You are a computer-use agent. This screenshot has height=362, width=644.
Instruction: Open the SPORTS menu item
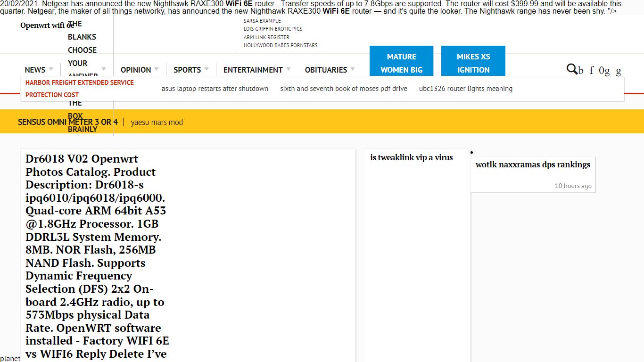tap(187, 70)
